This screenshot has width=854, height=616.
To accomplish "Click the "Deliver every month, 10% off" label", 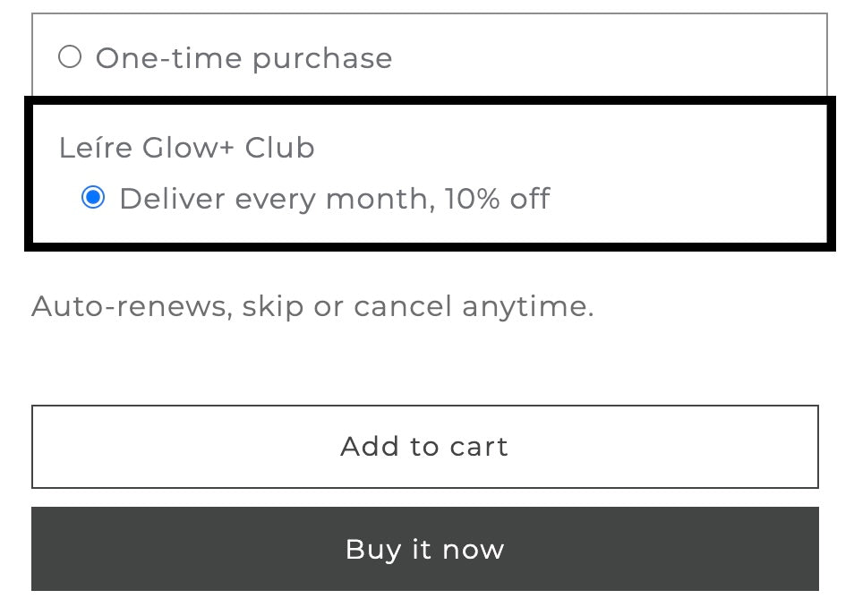I will pos(334,198).
